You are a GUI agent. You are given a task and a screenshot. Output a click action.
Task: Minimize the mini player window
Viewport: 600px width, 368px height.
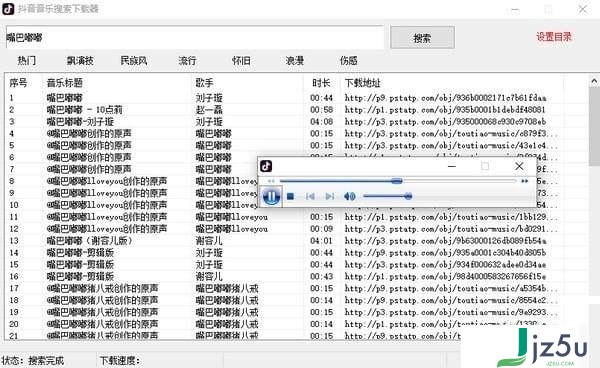(452, 166)
